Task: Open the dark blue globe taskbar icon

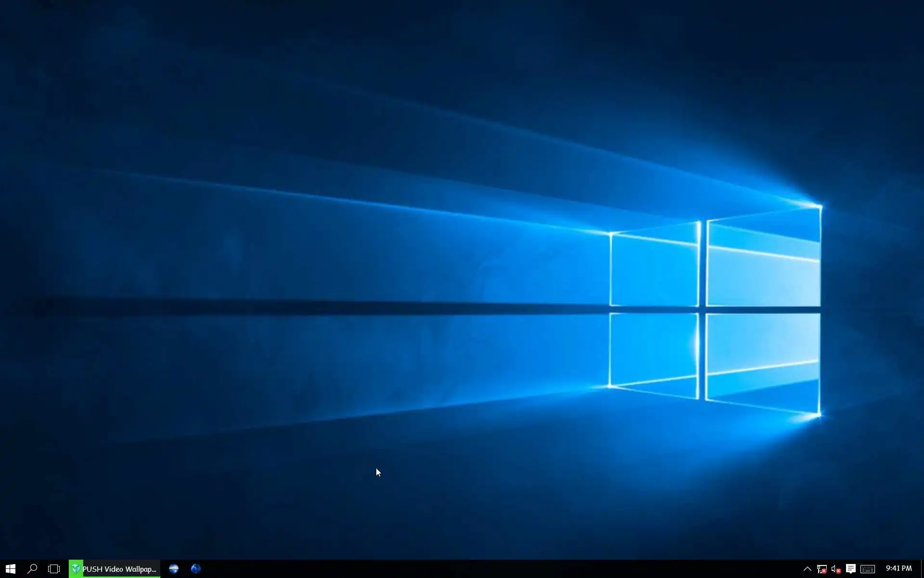Action: (x=196, y=569)
